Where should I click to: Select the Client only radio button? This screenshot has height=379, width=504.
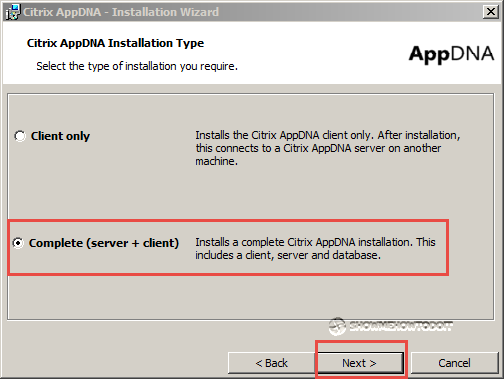(20, 136)
